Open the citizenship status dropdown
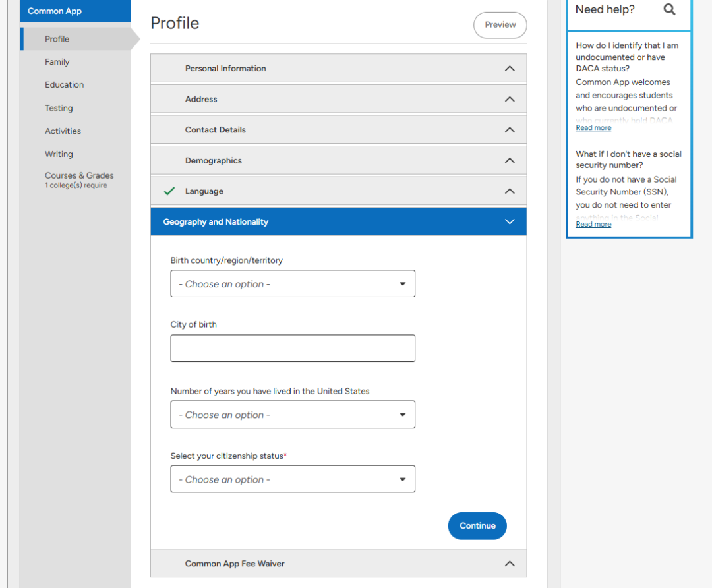Viewport: 712px width, 588px height. coord(293,479)
